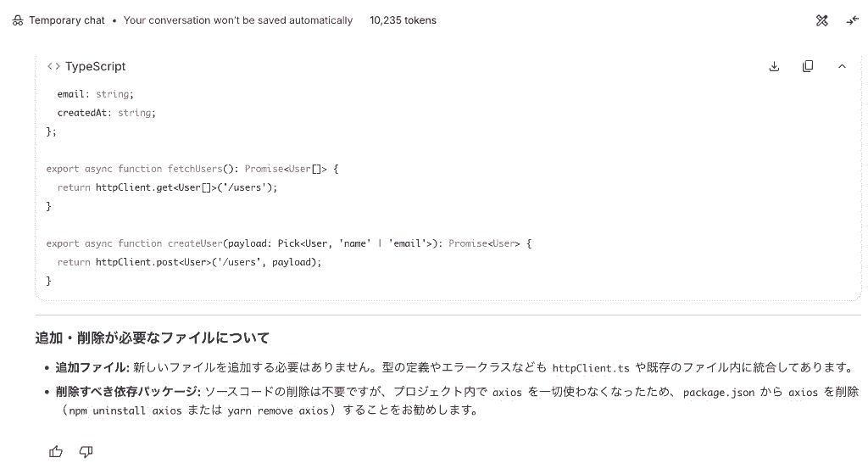The image size is (868, 469).
Task: Click the crossed tools icon at top right
Action: tap(822, 20)
